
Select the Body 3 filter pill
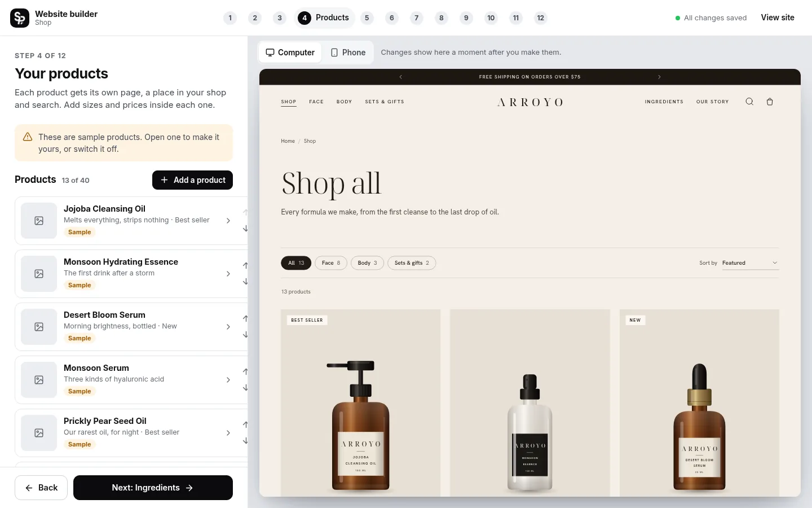coord(368,263)
